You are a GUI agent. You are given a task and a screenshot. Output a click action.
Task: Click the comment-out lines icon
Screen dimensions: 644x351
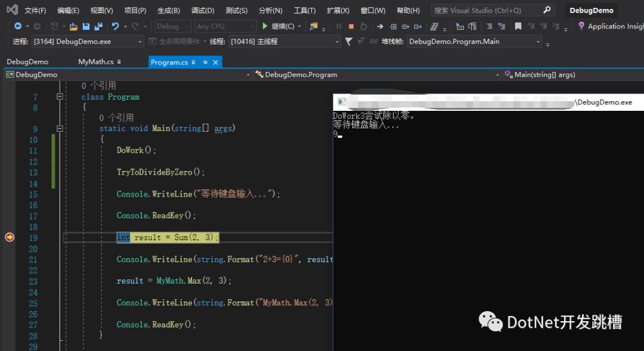click(489, 27)
